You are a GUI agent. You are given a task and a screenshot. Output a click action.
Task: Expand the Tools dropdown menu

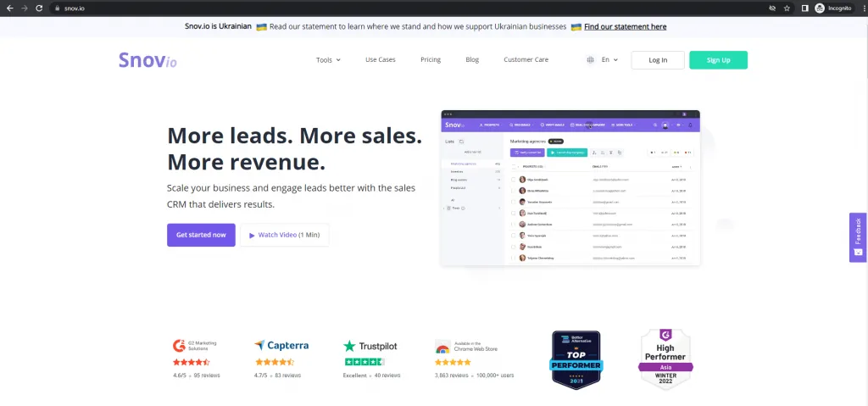point(328,60)
